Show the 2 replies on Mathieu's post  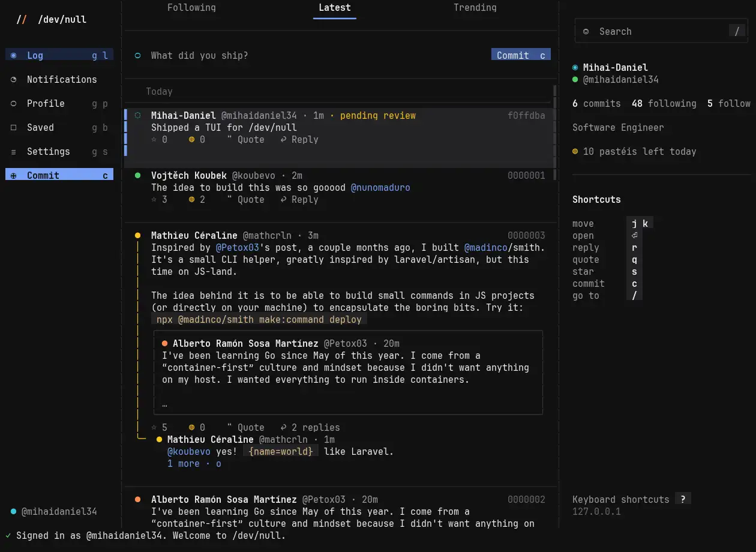click(310, 427)
